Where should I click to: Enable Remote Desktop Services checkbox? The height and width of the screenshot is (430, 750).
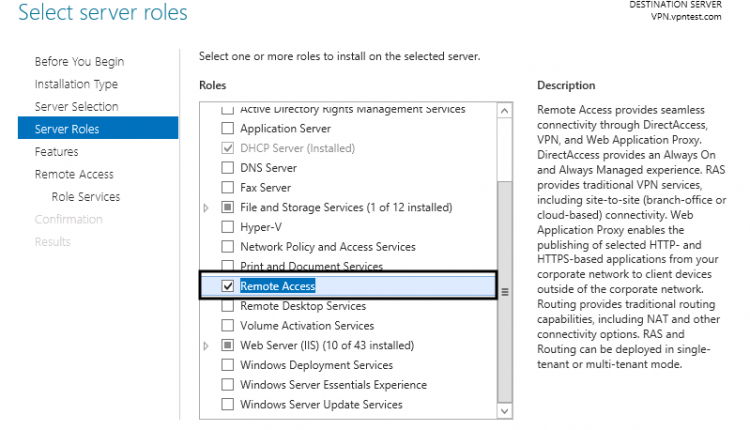227,306
